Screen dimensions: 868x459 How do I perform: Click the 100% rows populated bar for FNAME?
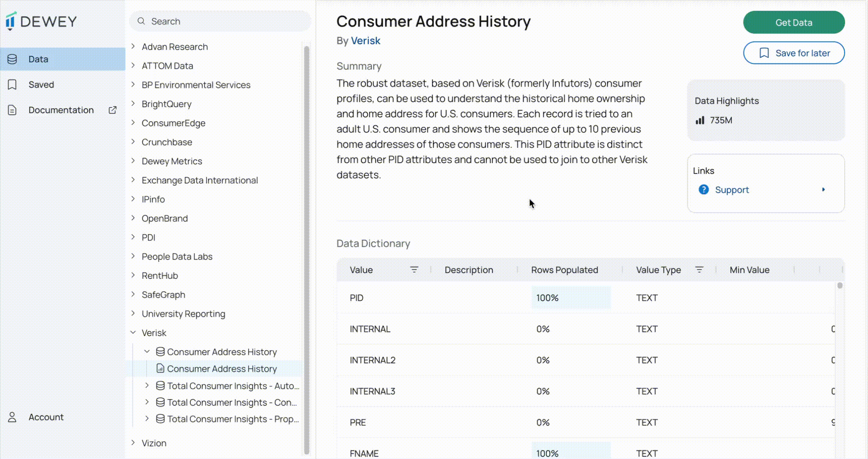(x=571, y=451)
